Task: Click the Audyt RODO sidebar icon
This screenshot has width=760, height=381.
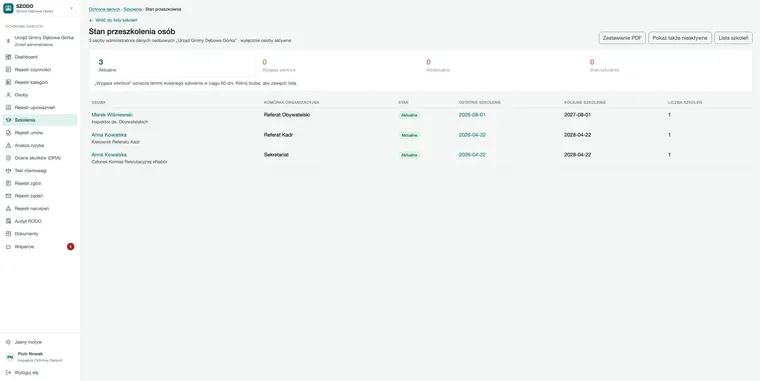Action: click(8, 221)
